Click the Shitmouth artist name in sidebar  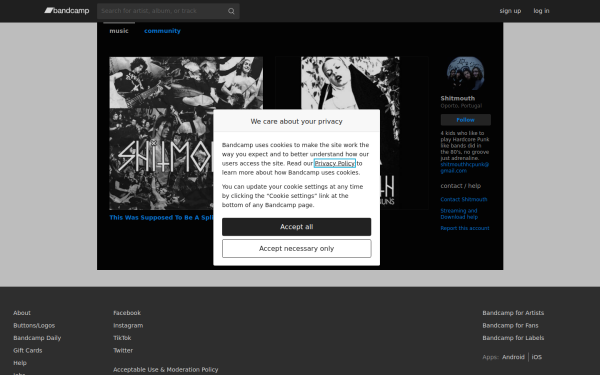(458, 98)
